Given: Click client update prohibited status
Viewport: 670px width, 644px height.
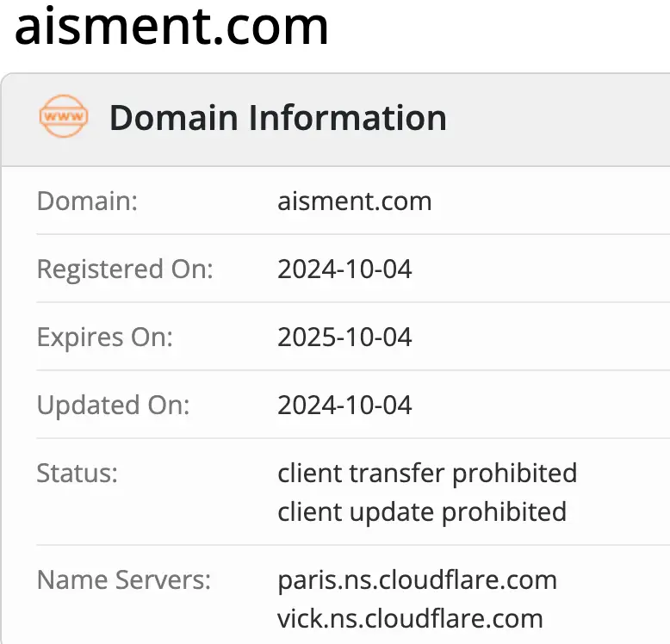Looking at the screenshot, I should point(422,512).
